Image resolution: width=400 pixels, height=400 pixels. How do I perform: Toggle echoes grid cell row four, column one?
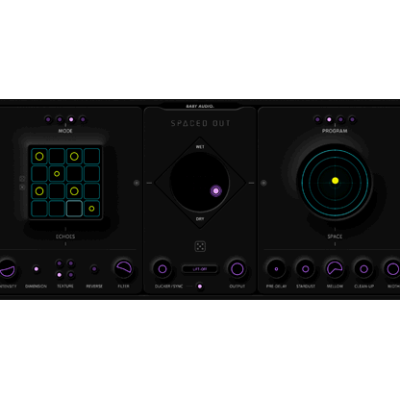tap(39, 209)
